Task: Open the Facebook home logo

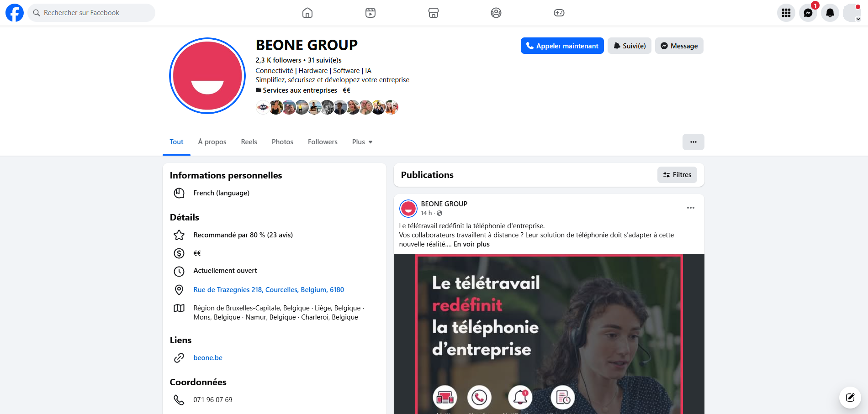Action: [15, 13]
